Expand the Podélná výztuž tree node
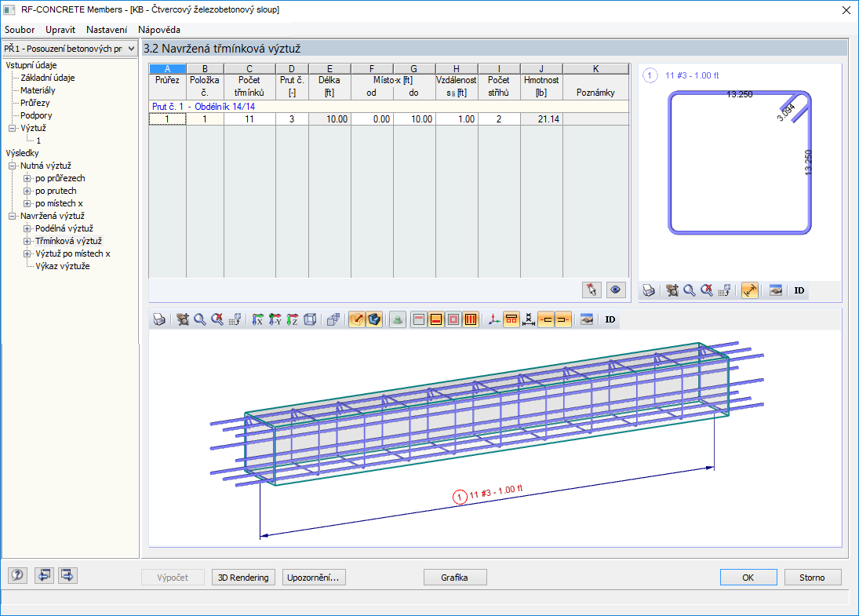The width and height of the screenshot is (859, 616). pyautogui.click(x=27, y=228)
